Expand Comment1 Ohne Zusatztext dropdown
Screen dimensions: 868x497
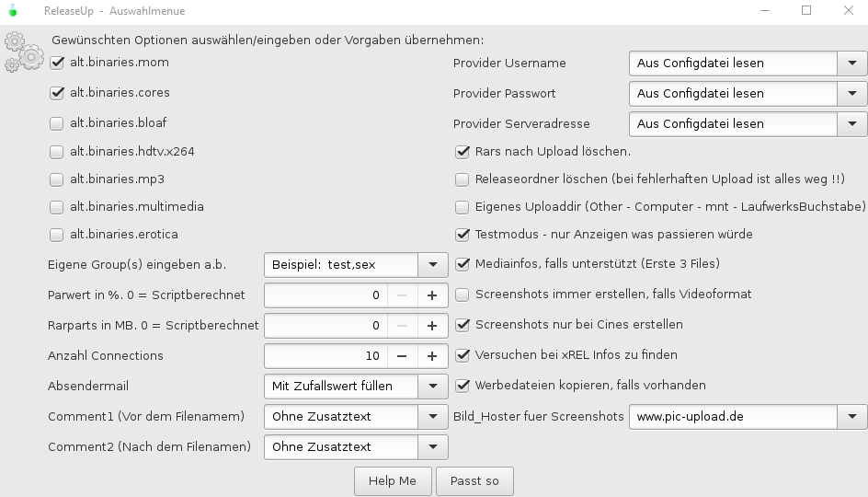click(433, 417)
